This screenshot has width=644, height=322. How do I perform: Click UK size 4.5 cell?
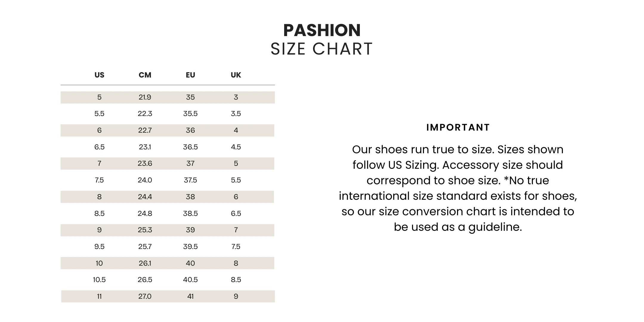[x=236, y=147]
